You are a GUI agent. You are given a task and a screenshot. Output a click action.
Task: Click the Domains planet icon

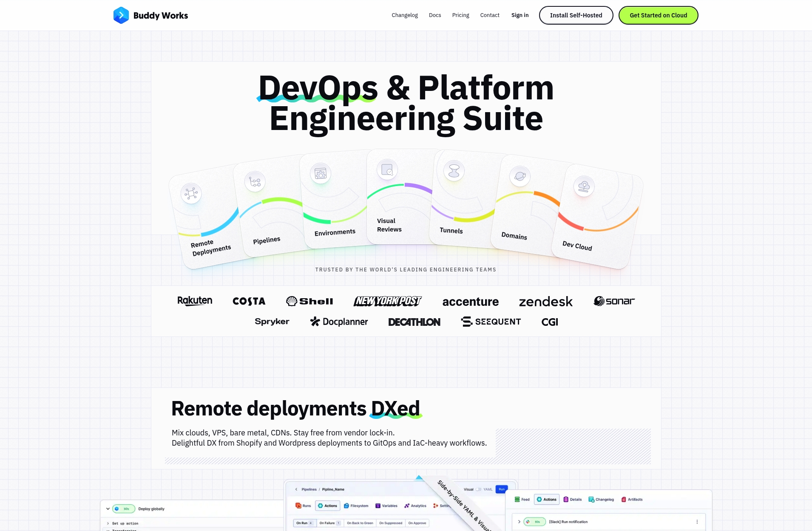coord(520,176)
